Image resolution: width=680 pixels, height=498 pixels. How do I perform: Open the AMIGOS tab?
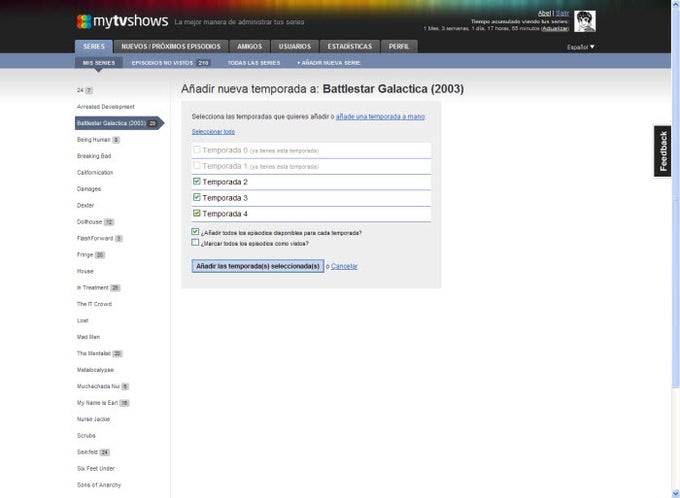click(x=249, y=46)
